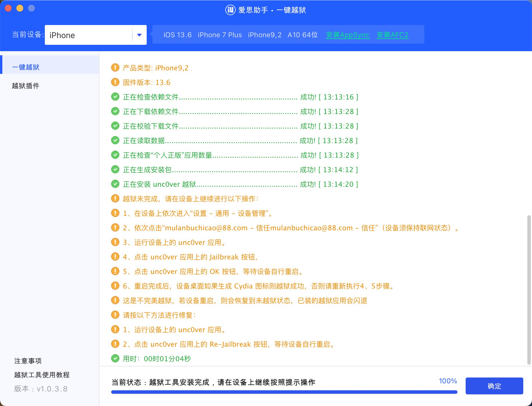
Task: Open the 越狱工具使用教程 link
Action: click(x=42, y=375)
